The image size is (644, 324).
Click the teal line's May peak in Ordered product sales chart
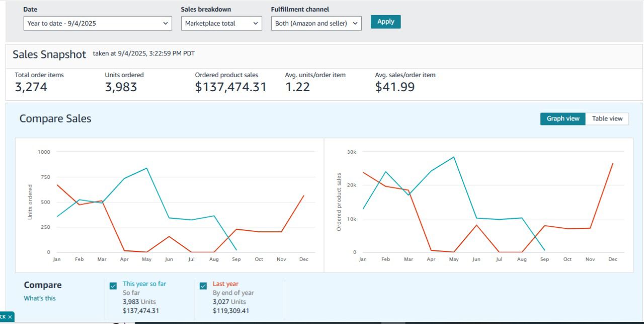pos(454,157)
